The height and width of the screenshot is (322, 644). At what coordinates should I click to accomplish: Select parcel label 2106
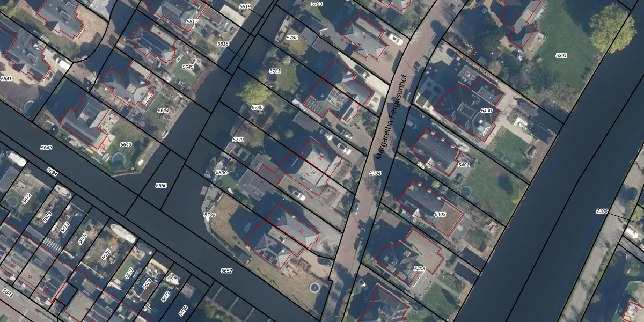click(x=602, y=211)
